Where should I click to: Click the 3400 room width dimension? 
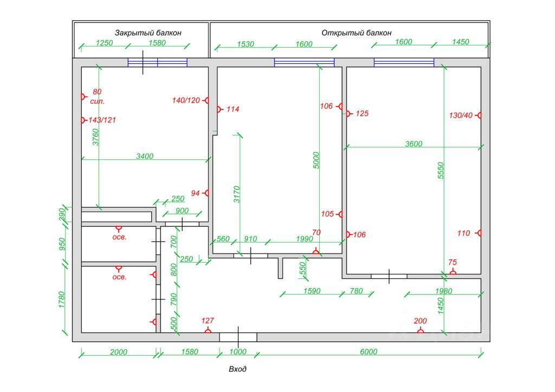[145, 156]
